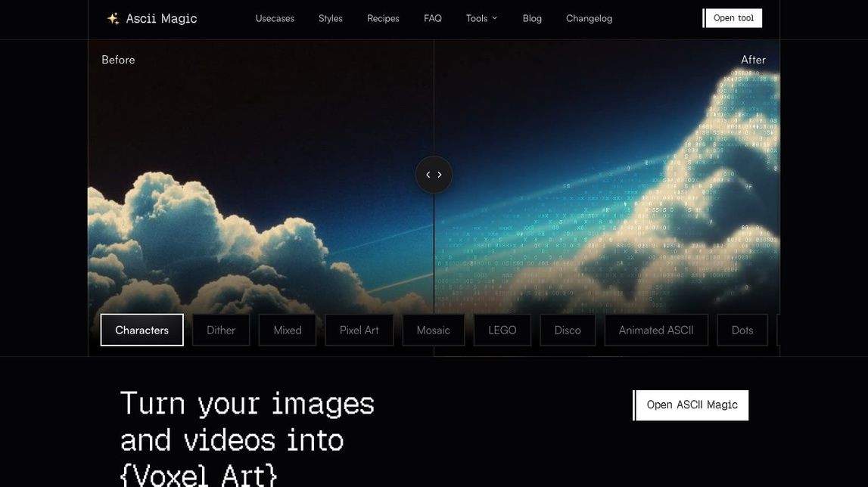Open the Changelog page
Image resolution: width=868 pixels, height=487 pixels.
589,18
